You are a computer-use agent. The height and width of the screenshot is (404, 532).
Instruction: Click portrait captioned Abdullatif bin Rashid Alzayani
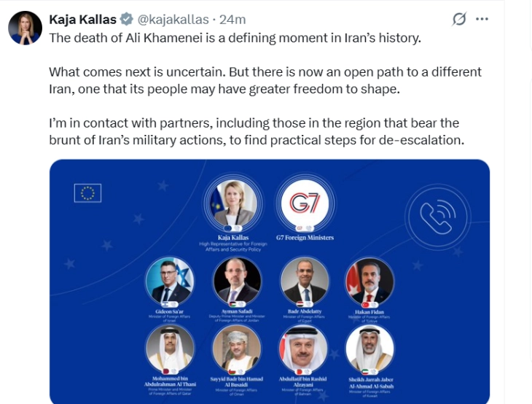305,348
